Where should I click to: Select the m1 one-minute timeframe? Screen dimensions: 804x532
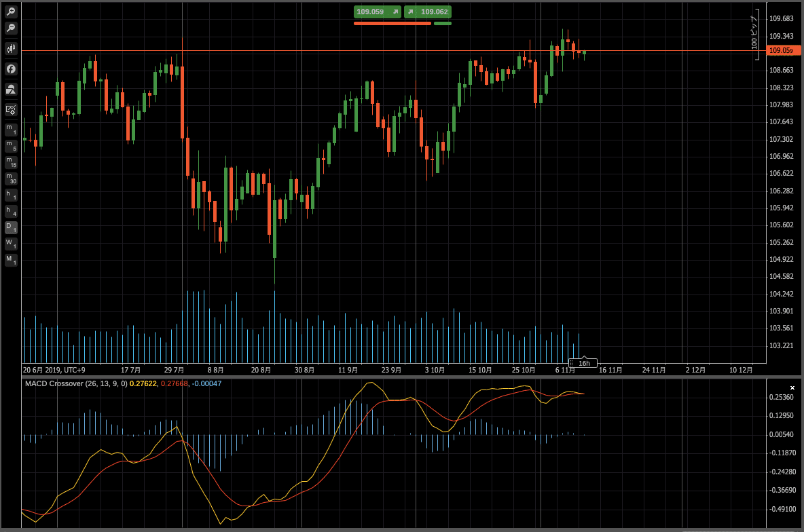coord(11,130)
